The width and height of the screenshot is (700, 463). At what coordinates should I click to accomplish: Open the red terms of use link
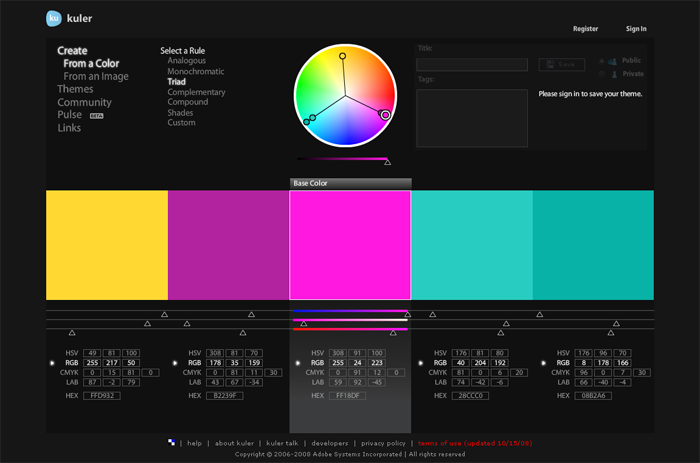click(475, 443)
